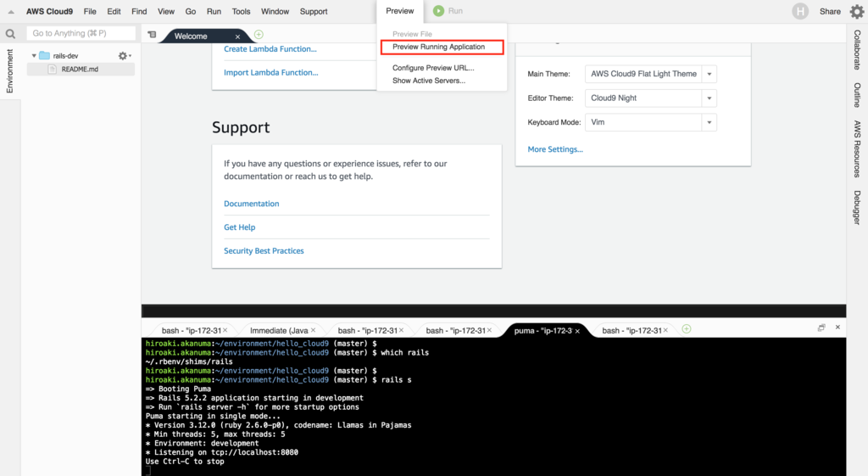This screenshot has width=868, height=476.
Task: Open the Environment side panel
Action: [9, 71]
